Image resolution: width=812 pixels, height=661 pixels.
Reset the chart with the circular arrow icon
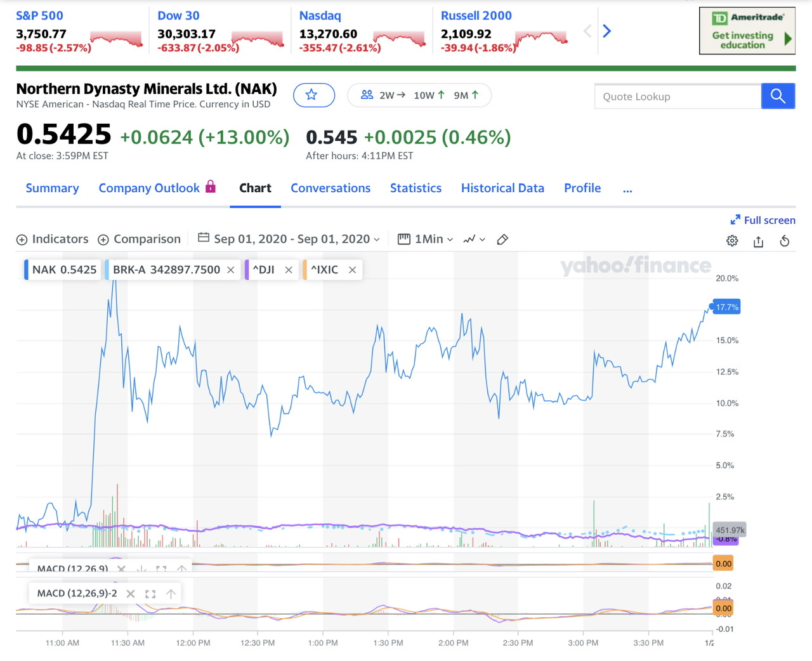(x=785, y=240)
